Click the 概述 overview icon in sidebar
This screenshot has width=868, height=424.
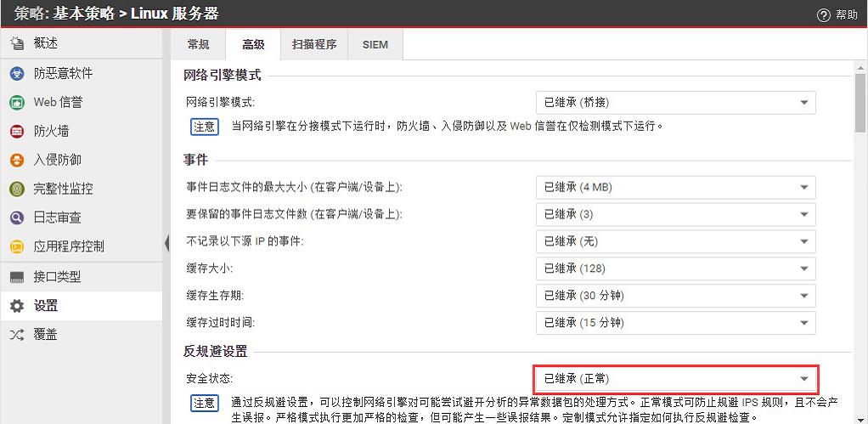[x=17, y=43]
